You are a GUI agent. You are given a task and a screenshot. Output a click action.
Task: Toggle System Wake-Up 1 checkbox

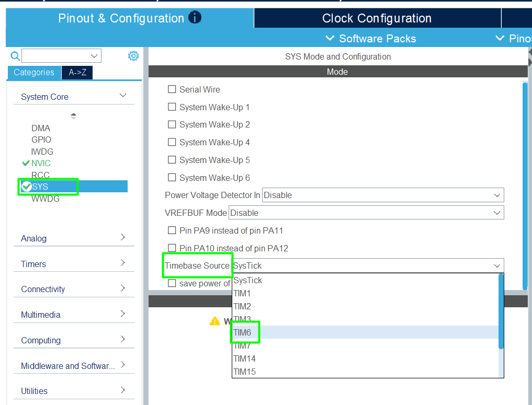point(172,107)
